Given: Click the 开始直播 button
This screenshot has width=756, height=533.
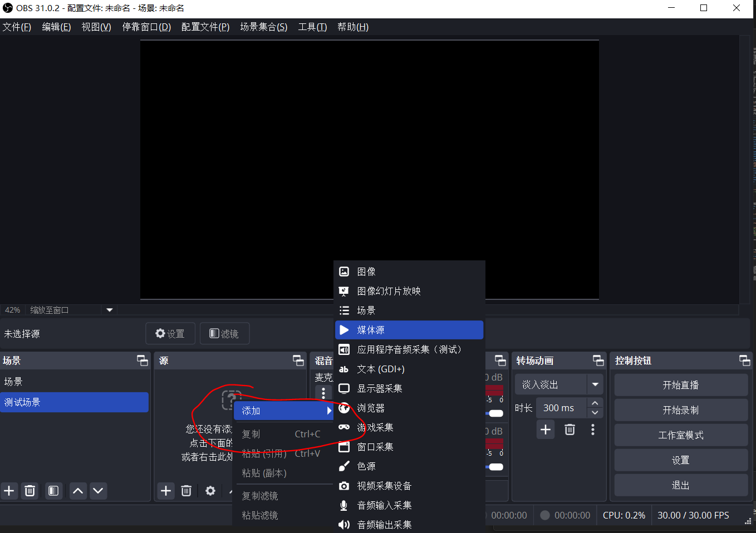Looking at the screenshot, I should 680,385.
